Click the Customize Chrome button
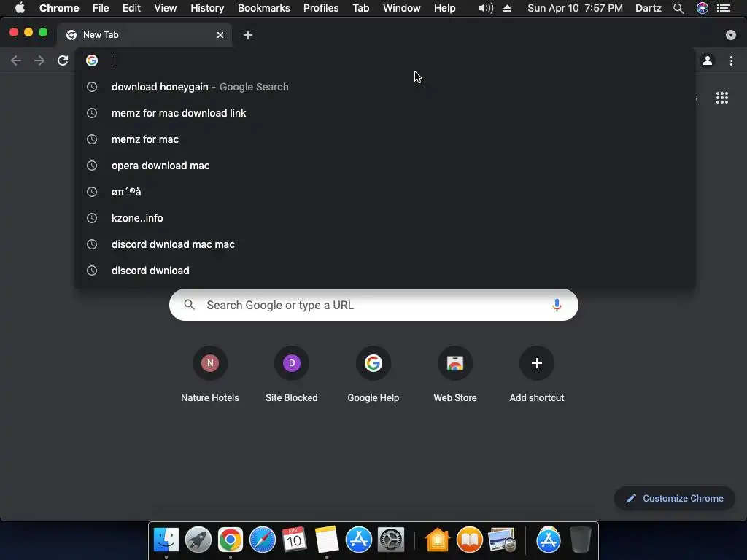The height and width of the screenshot is (560, 747). (675, 498)
